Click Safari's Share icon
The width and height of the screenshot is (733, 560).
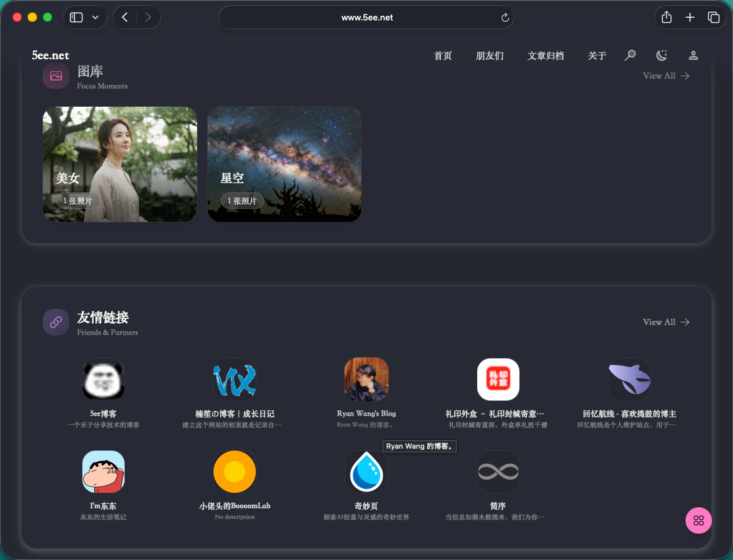666,18
